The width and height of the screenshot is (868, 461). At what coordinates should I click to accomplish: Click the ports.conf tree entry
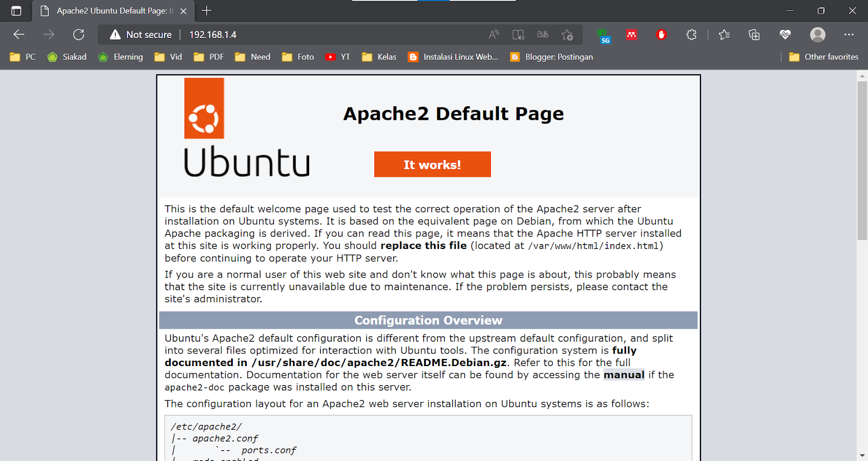(269, 451)
